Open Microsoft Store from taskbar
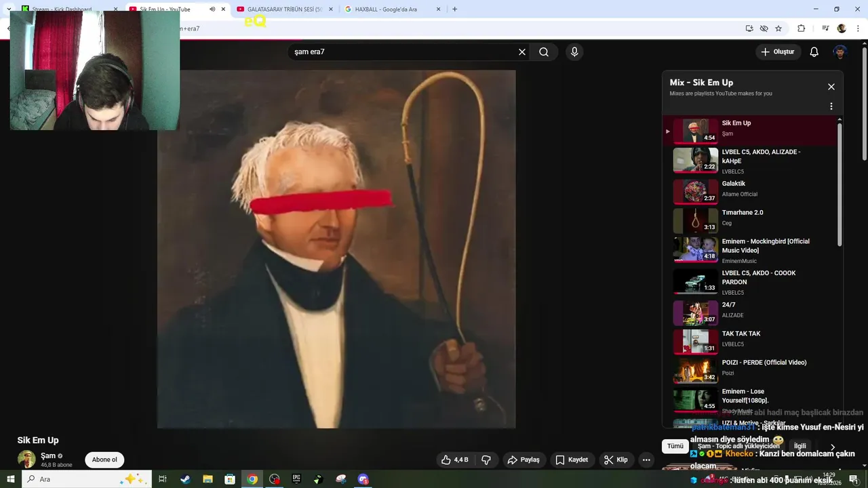 click(230, 479)
